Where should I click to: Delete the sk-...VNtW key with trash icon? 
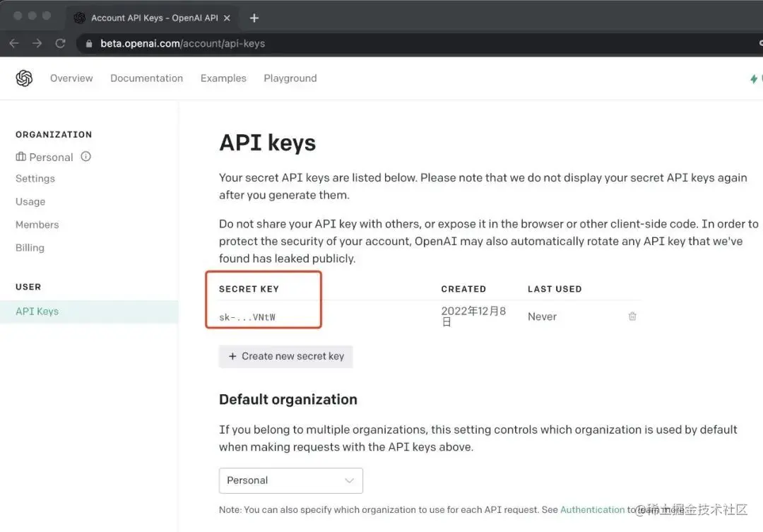[632, 317]
